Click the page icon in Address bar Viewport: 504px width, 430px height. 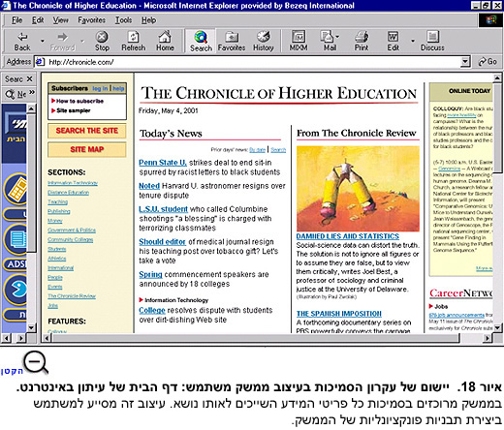point(40,62)
